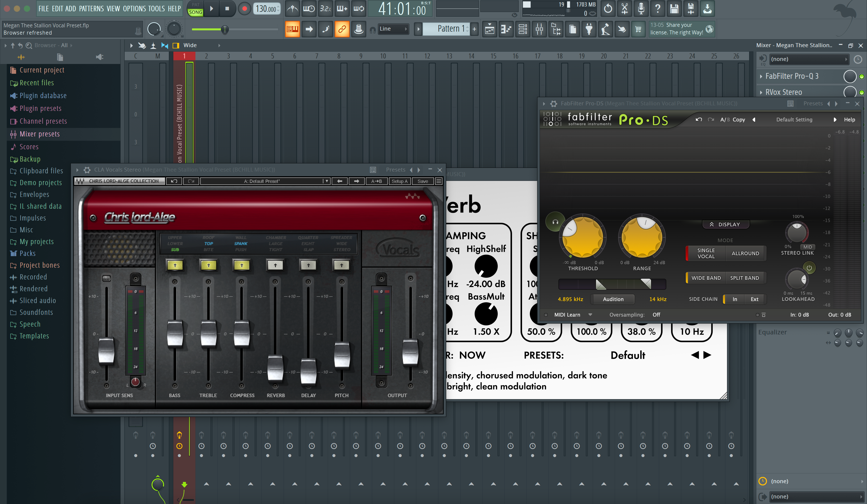Select the ALLROUND mode button
867x504 pixels.
click(x=745, y=253)
